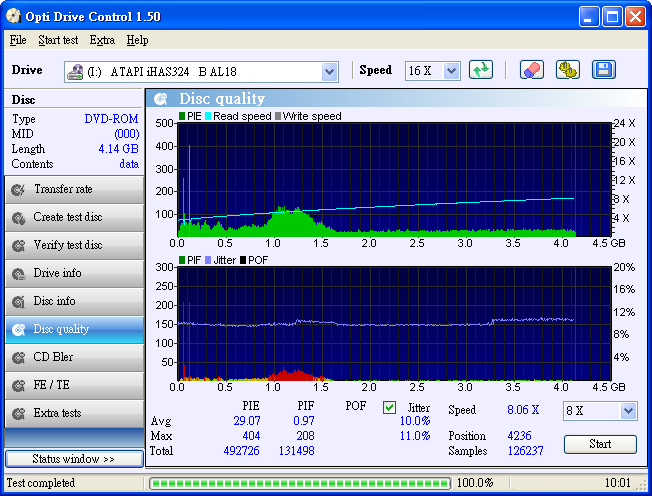Click the green test progress bar

click(300, 483)
